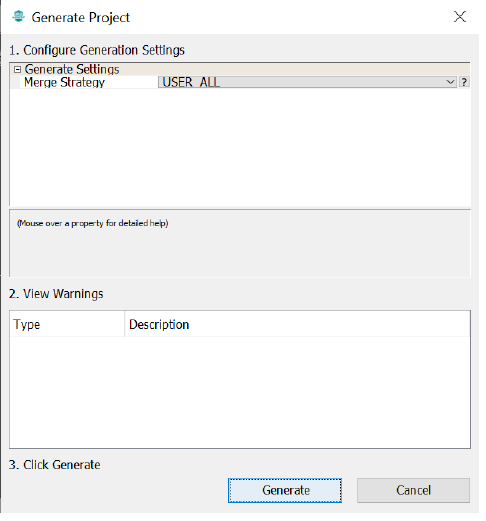Click the Generate Project window title
This screenshot has height=521, width=486.
coord(80,17)
